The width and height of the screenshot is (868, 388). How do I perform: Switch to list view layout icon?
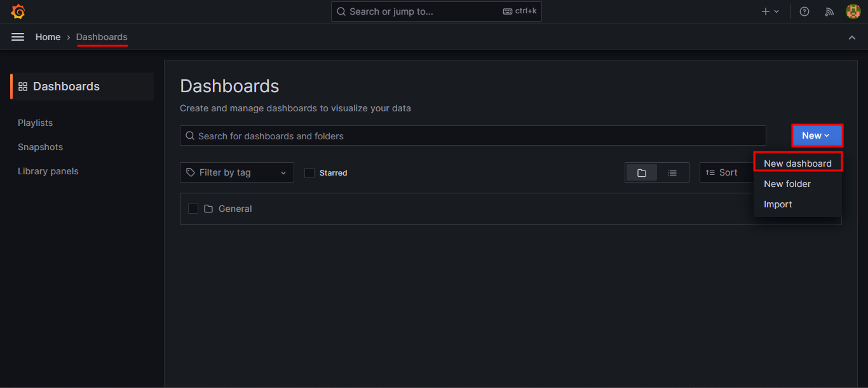(673, 172)
